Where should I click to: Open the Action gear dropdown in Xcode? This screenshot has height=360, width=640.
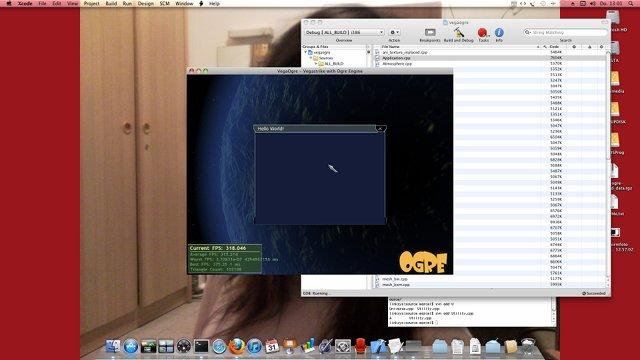pos(394,32)
